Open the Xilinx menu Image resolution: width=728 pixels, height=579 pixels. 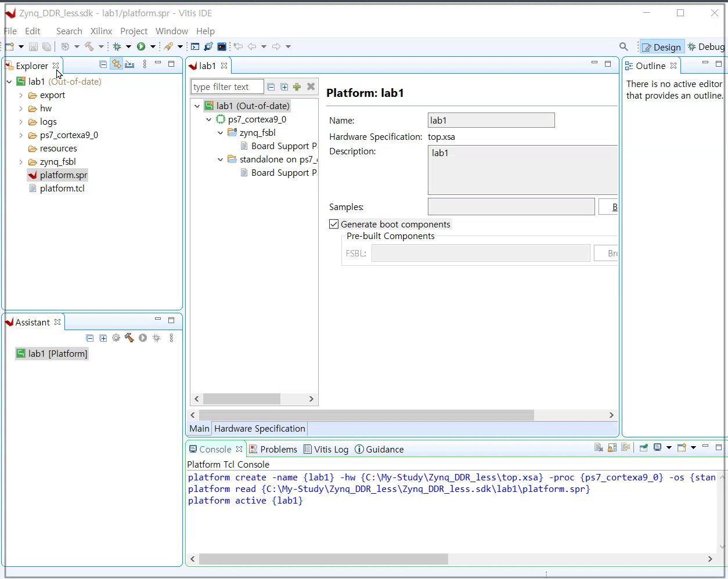101,31
